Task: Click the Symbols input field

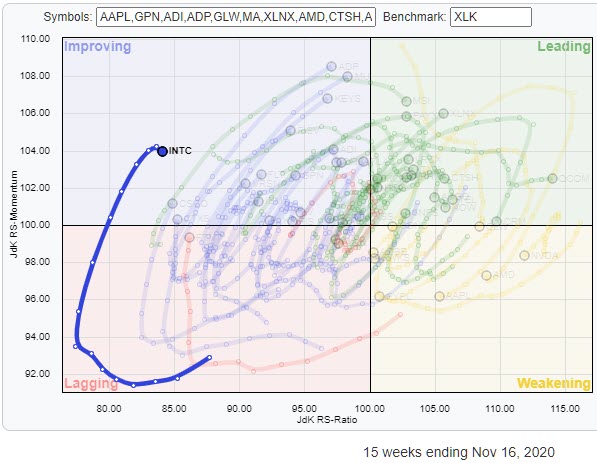Action: 236,17
